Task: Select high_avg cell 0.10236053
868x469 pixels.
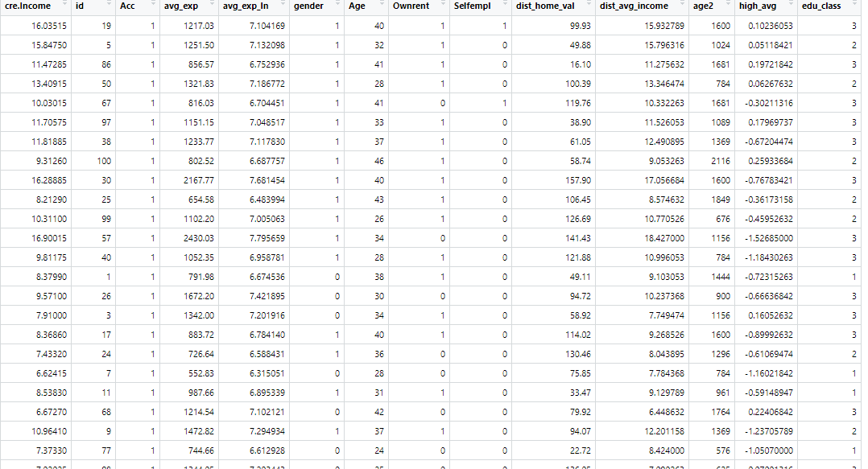Action: [766, 26]
